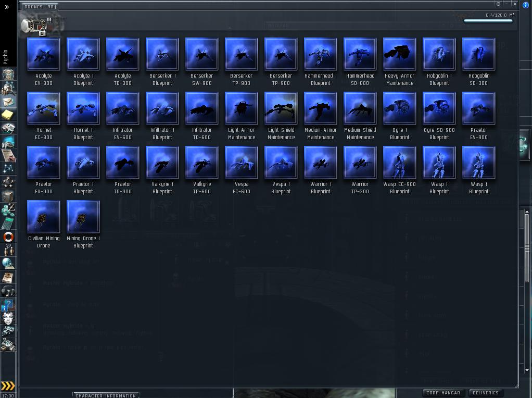
Task: Expand the sidebar with double chevron
Action: click(7, 7)
